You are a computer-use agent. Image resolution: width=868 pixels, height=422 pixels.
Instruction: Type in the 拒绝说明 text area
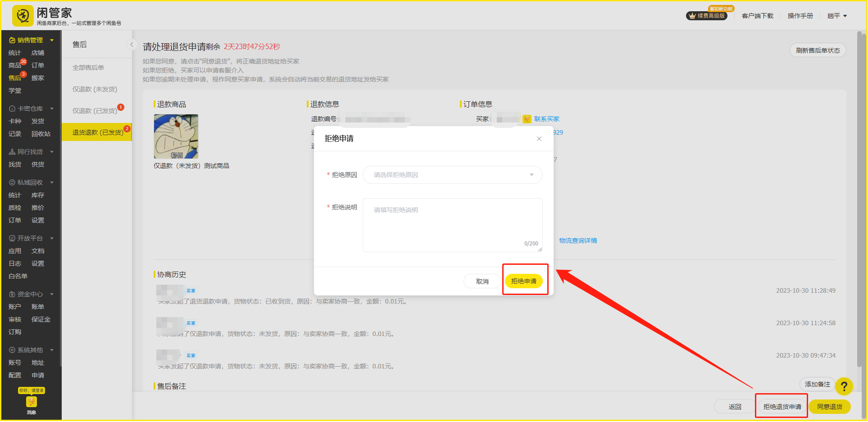452,224
